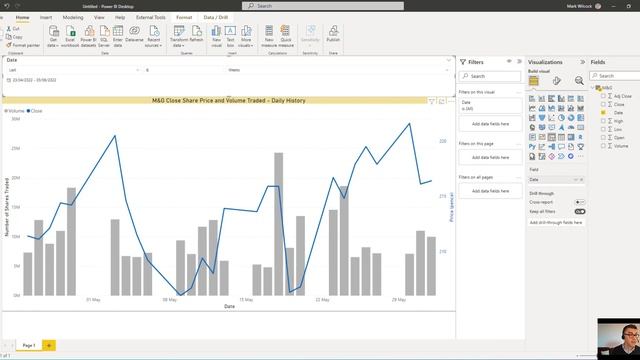Open Date field chevron in Field well
Screen dimensions: 640x360
tap(576, 180)
